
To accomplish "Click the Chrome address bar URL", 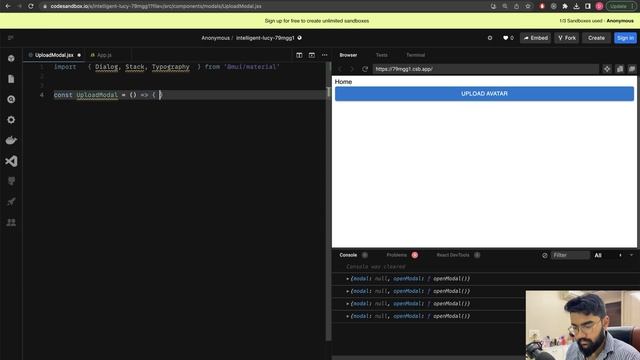I will tap(156, 6).
